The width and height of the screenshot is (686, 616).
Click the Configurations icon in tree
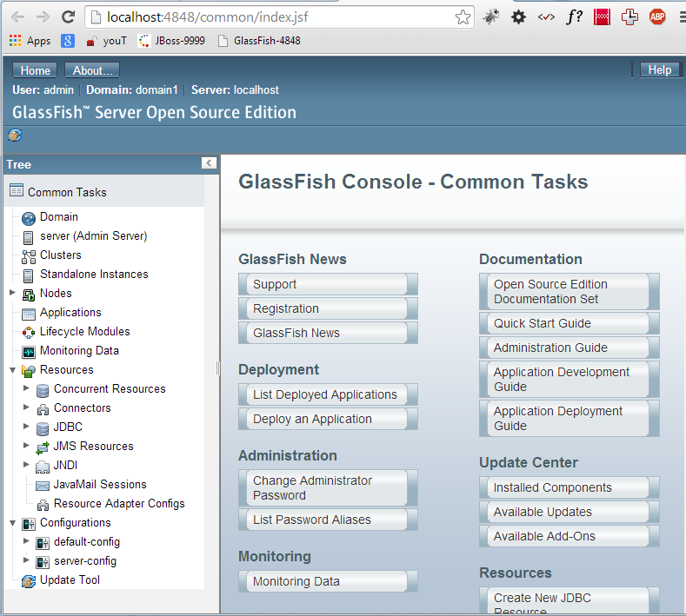pyautogui.click(x=29, y=524)
